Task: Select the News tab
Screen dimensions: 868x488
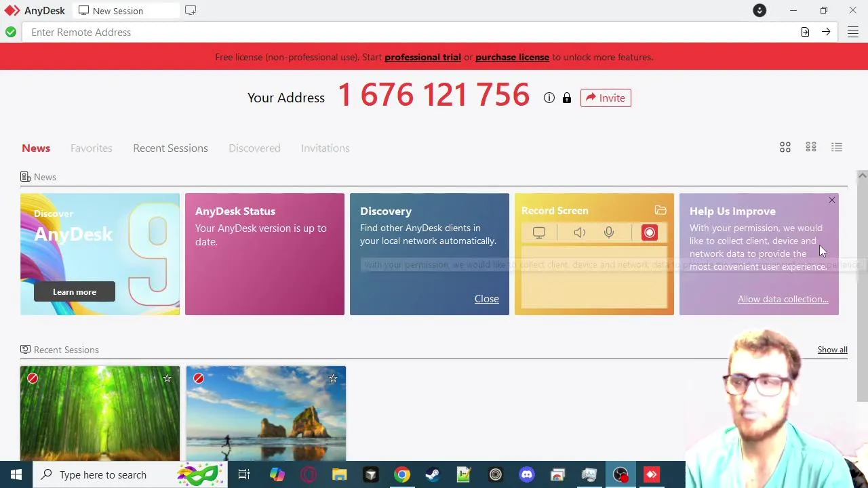Action: click(x=36, y=148)
